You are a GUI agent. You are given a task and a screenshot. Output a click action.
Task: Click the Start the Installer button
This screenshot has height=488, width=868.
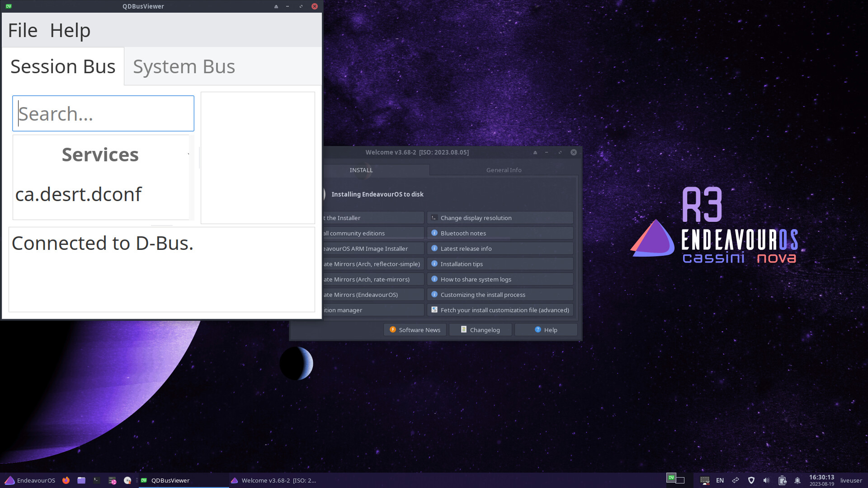pos(373,218)
